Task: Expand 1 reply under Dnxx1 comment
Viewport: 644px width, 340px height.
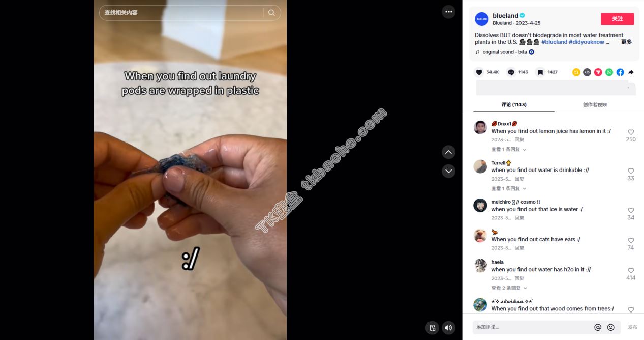Action: [508, 150]
